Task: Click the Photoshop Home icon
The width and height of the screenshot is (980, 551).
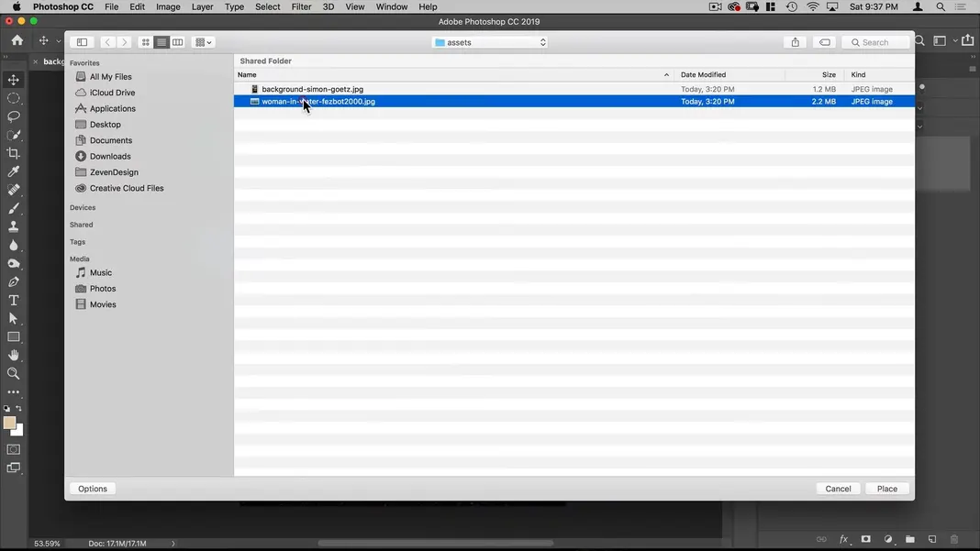Action: [x=17, y=40]
